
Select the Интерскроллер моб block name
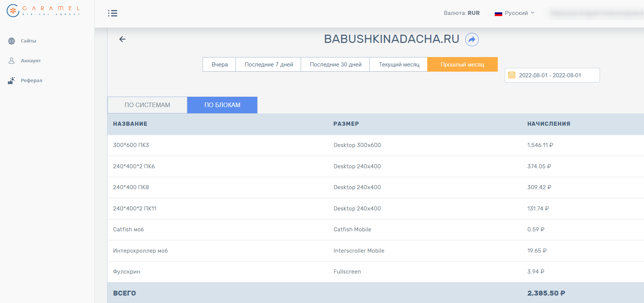coord(140,251)
